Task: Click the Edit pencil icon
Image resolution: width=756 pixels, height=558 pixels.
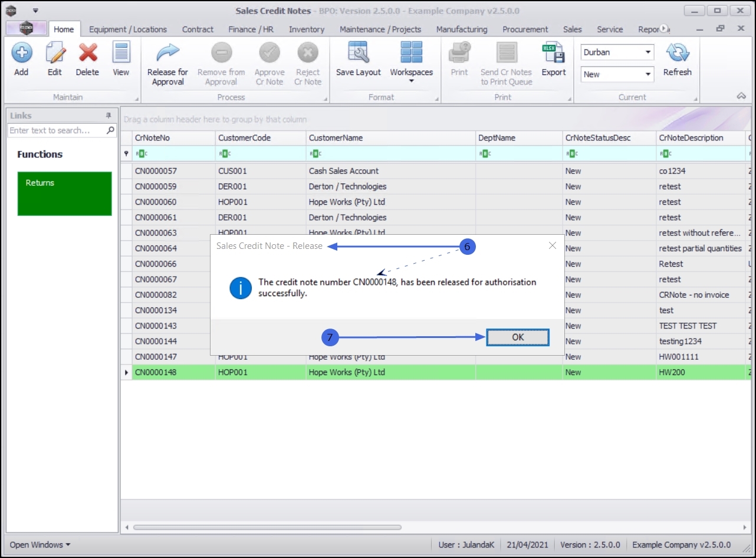Action: tap(55, 54)
